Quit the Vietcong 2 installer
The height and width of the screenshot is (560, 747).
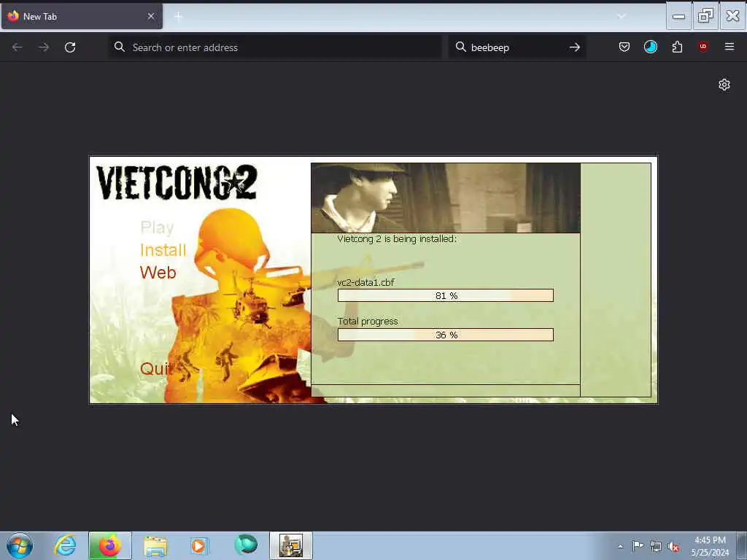click(x=156, y=368)
